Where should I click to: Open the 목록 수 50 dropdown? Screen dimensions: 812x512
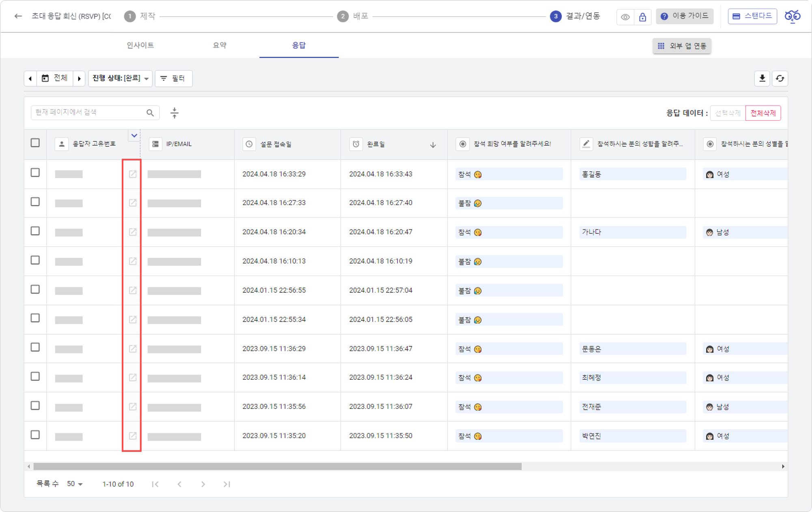tap(75, 484)
